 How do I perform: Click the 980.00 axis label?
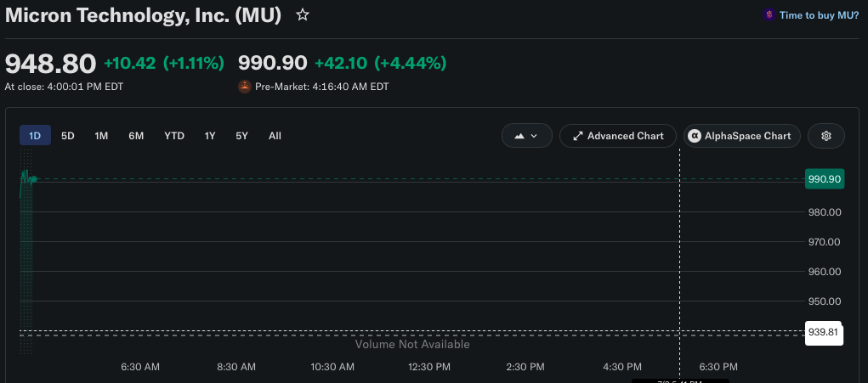[825, 212]
